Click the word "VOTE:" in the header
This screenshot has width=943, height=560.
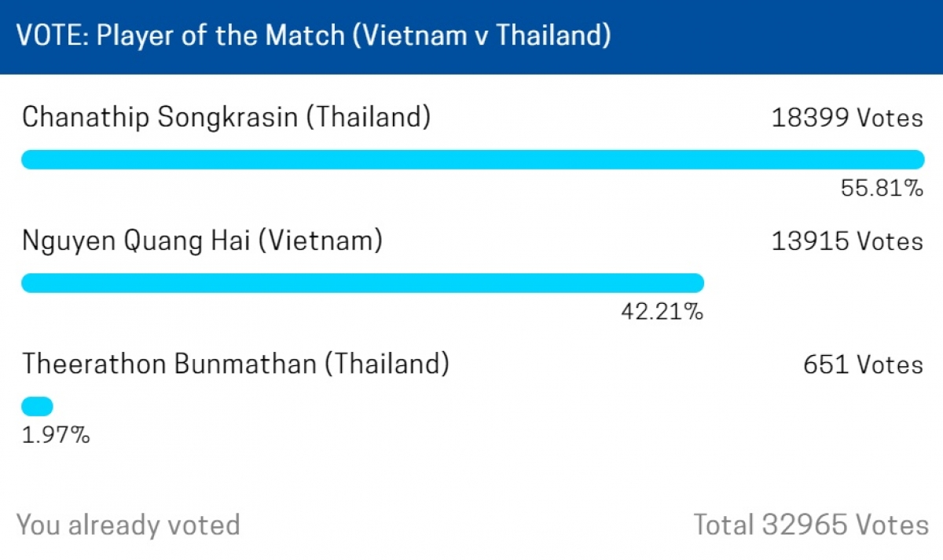click(52, 36)
